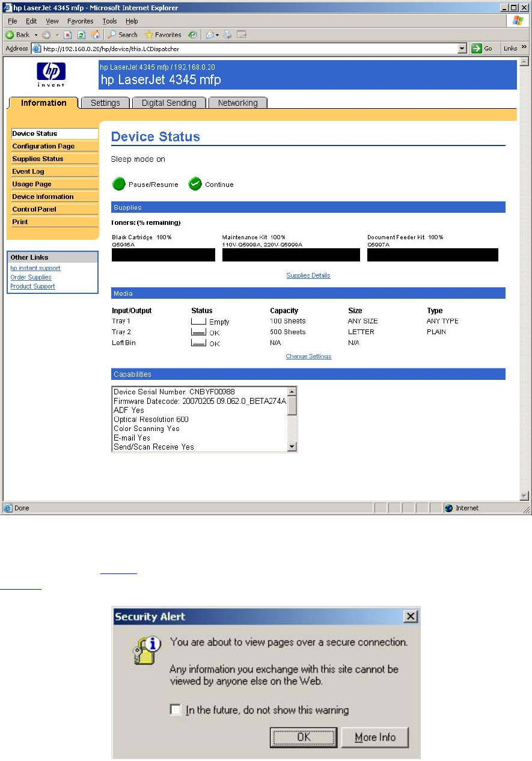This screenshot has width=532, height=761.
Task: Open Event Log in sidebar
Action: pos(55,171)
